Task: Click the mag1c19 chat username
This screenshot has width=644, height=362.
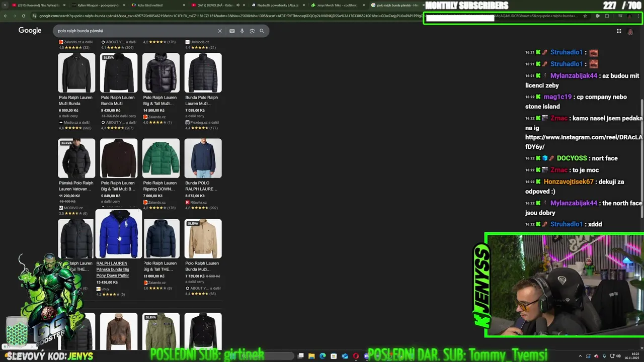Action: click(x=557, y=97)
